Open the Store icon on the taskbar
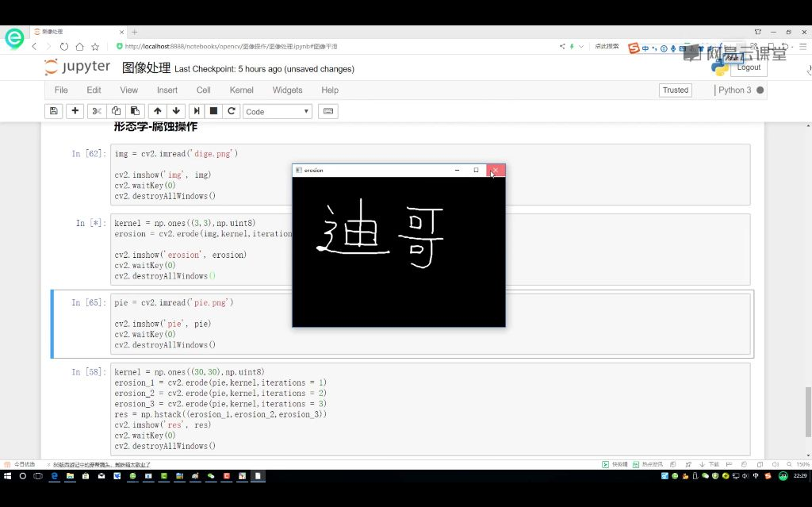This screenshot has width=812, height=507. (x=86, y=476)
